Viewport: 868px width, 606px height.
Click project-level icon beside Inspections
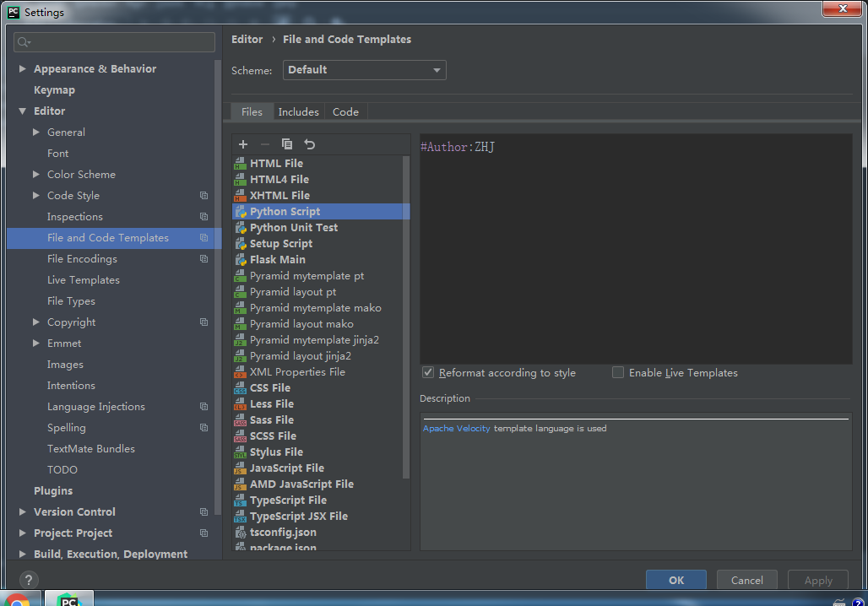point(203,216)
